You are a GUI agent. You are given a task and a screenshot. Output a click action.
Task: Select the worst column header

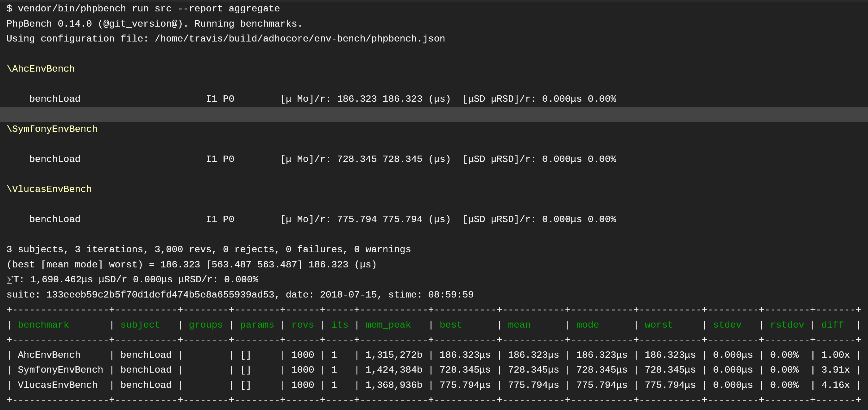pos(658,325)
